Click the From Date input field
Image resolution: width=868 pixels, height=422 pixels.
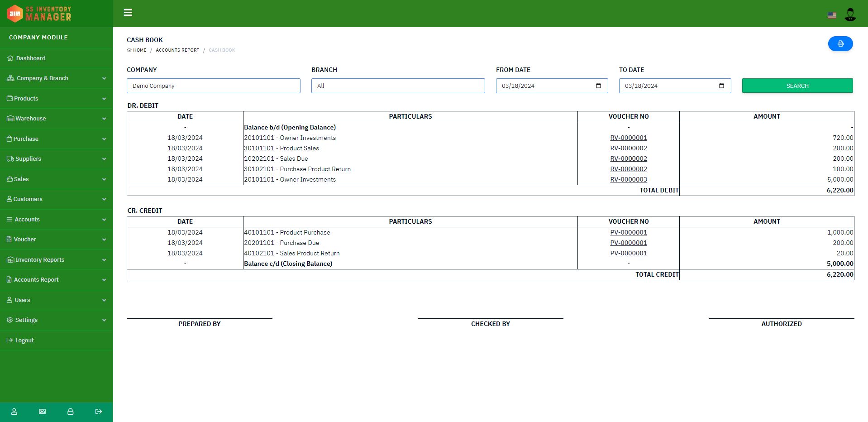tap(552, 86)
